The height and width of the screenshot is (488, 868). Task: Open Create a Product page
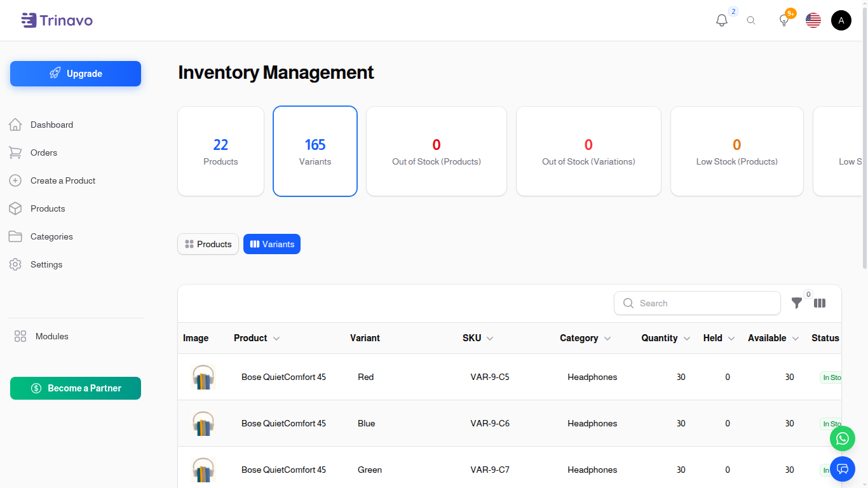[63, 180]
